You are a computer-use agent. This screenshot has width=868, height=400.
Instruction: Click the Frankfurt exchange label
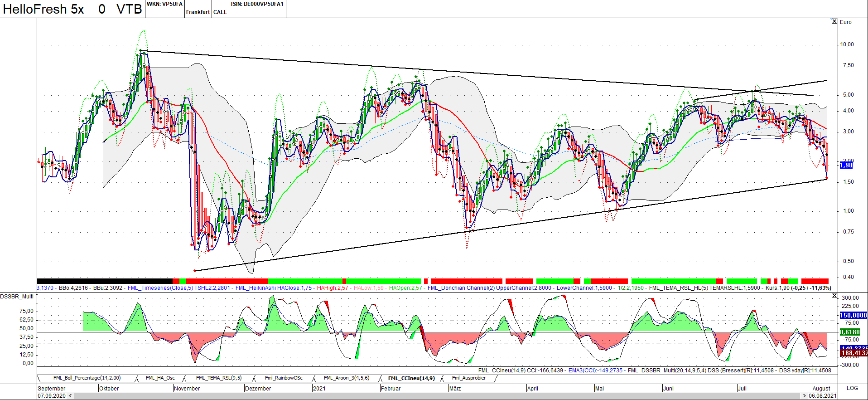(198, 12)
